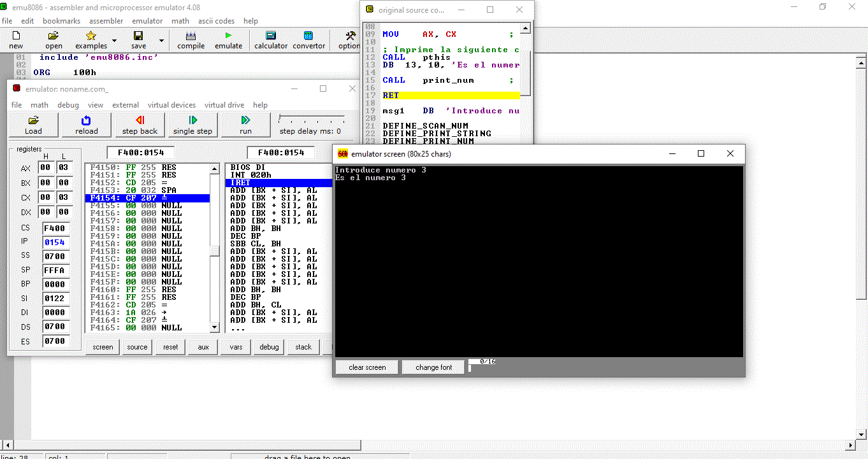
Task: Click the screen button below memory list
Action: click(x=103, y=347)
